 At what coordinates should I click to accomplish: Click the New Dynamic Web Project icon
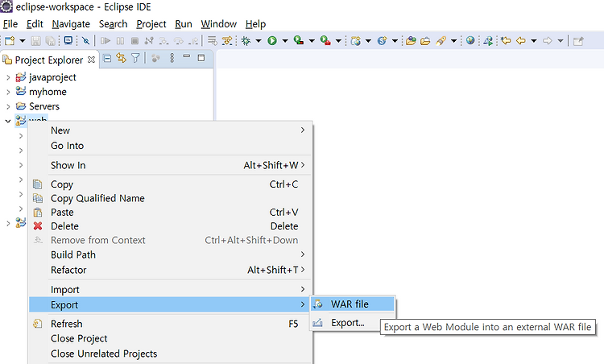[355, 40]
